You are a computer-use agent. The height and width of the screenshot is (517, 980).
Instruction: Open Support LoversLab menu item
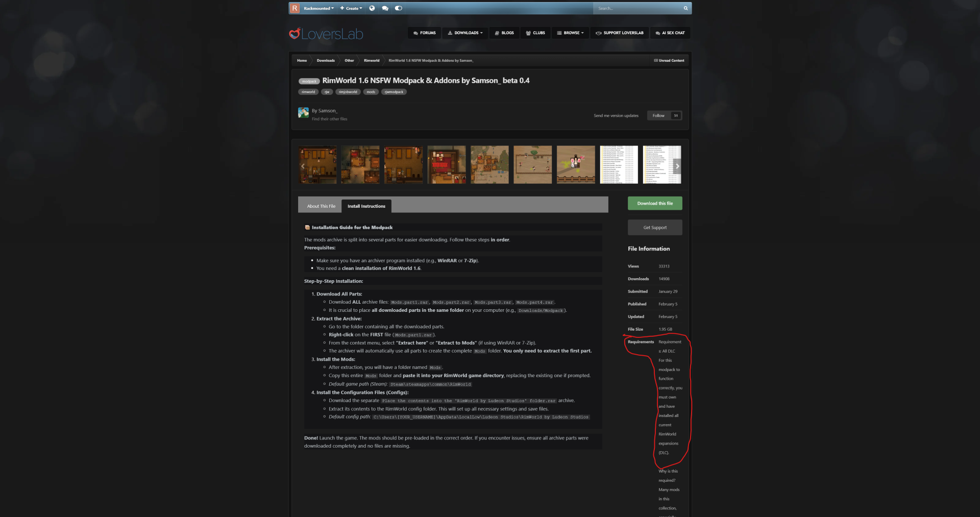(620, 33)
